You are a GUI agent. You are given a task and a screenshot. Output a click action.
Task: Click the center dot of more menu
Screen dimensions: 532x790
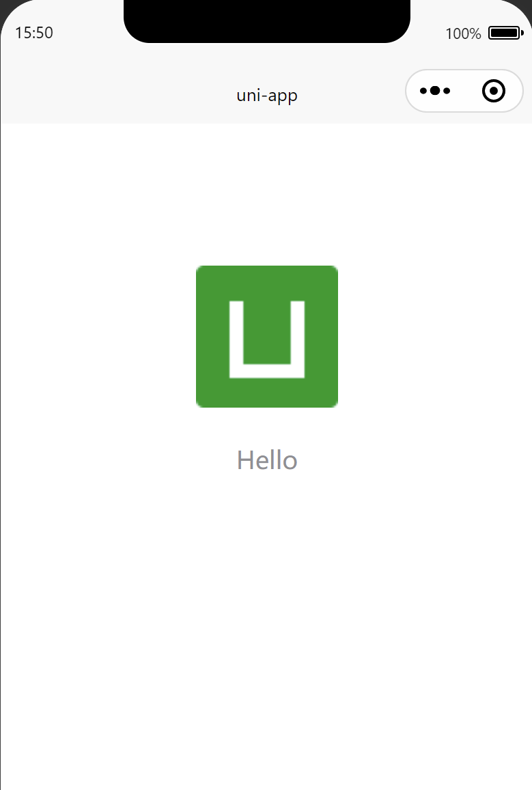pyautogui.click(x=435, y=91)
